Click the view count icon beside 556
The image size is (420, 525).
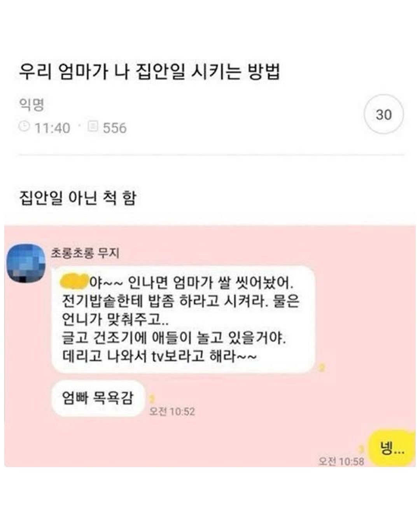pyautogui.click(x=93, y=126)
